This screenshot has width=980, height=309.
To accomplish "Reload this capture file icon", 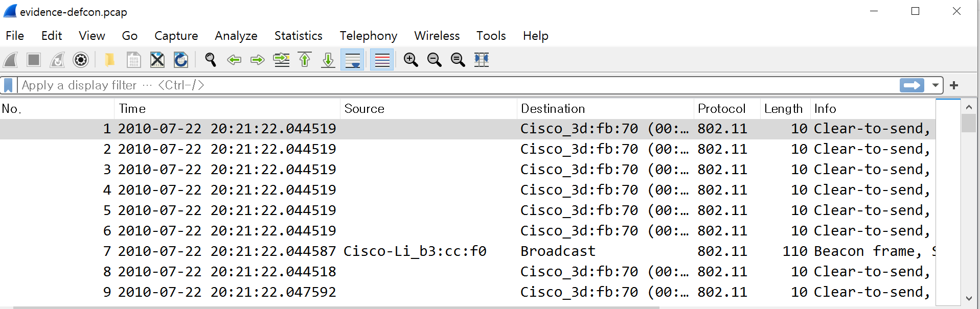I will 181,60.
